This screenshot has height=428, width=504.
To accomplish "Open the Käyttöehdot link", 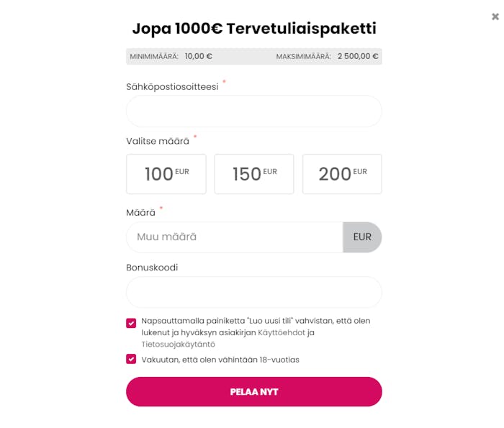I will click(x=282, y=332).
